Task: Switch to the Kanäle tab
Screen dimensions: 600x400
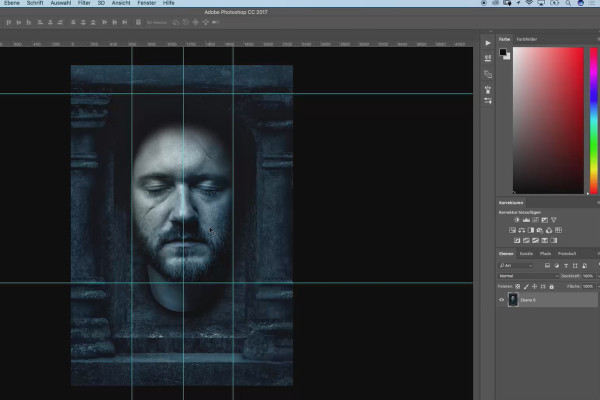Action: point(526,253)
